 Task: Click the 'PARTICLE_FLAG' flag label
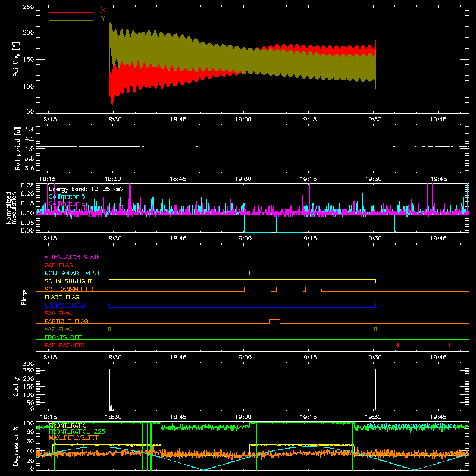point(67,321)
